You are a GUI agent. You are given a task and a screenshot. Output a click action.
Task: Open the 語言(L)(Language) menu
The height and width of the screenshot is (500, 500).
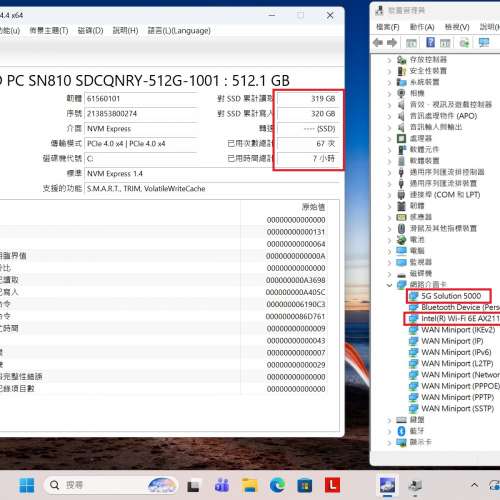tap(179, 31)
